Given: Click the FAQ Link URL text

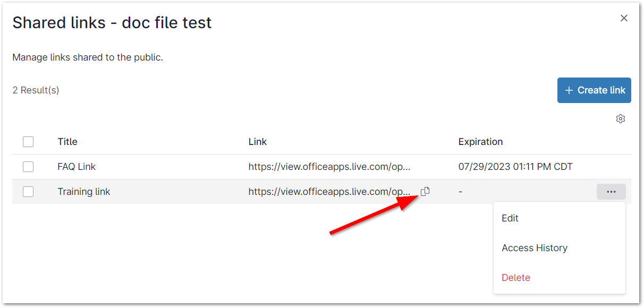Looking at the screenshot, I should pyautogui.click(x=329, y=167).
